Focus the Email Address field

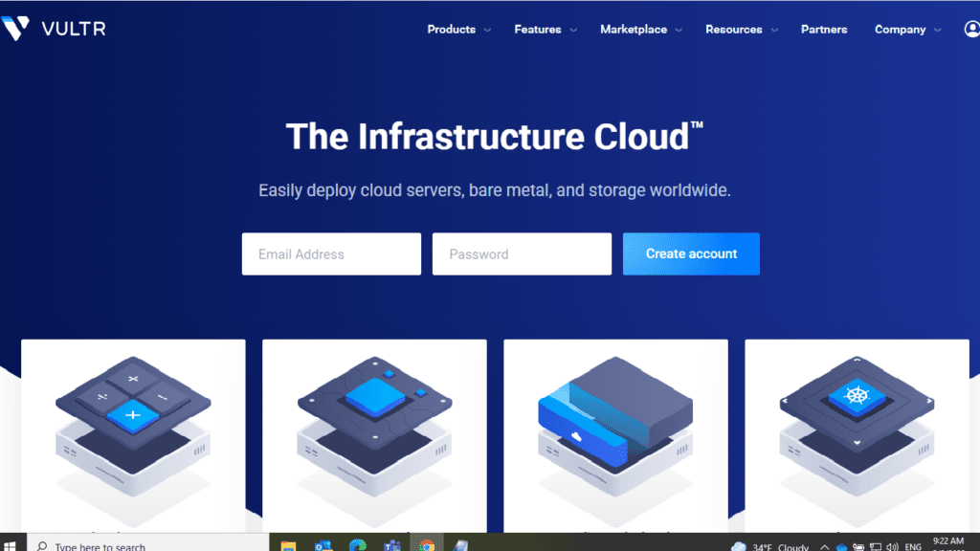pos(331,253)
